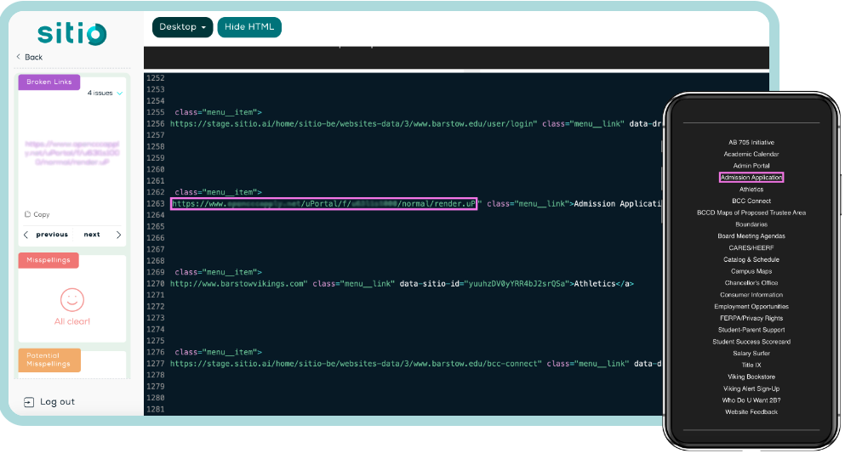Screen dimensions: 868x465
Task: Click the All clear smiley icon
Action: 72,300
